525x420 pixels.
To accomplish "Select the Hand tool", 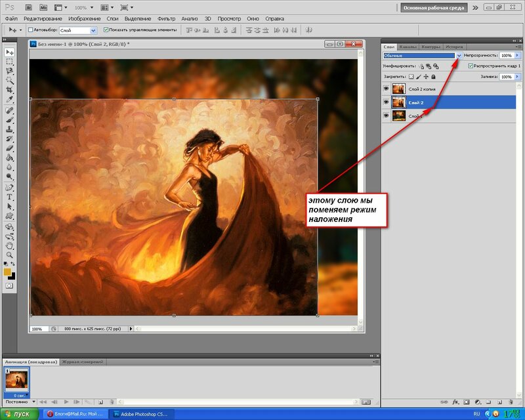I will pos(9,246).
